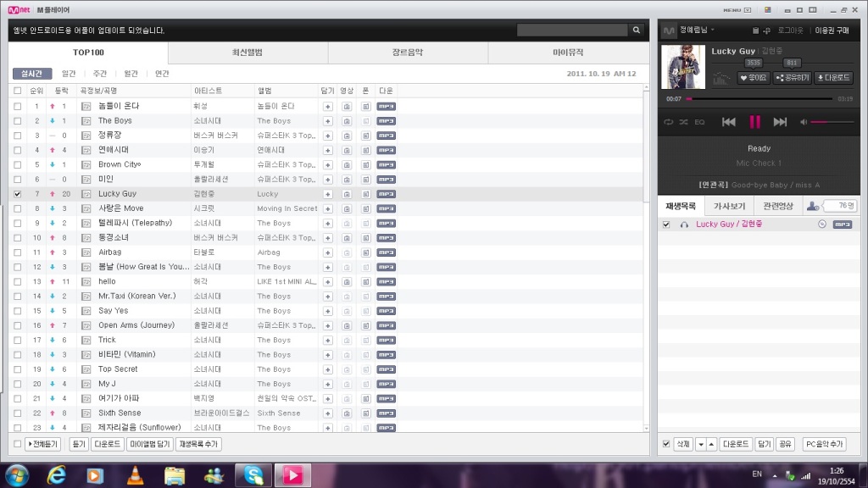This screenshot has width=868, height=488.
Task: Click the 공유하기 share button
Action: click(793, 78)
